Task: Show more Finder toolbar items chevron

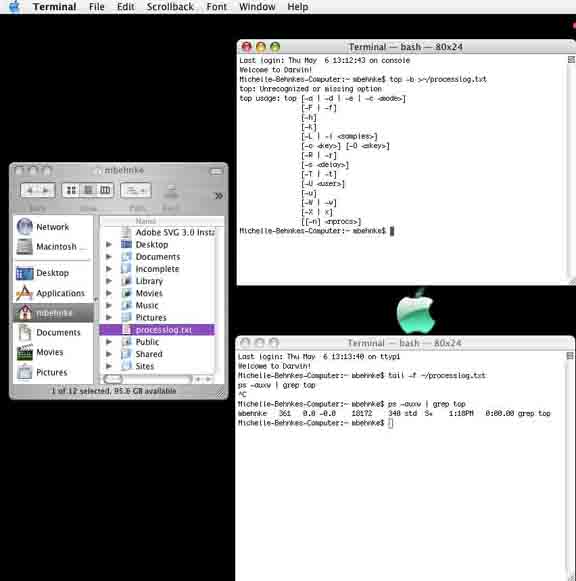Action: [219, 196]
